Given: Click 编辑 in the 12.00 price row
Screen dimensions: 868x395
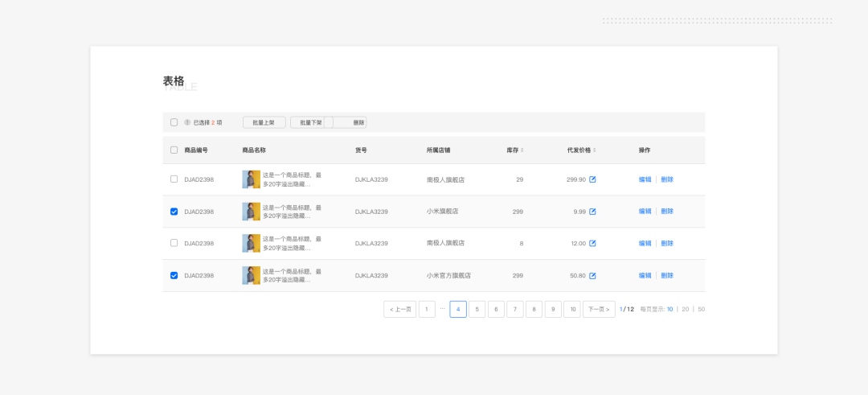Looking at the screenshot, I should pos(645,243).
